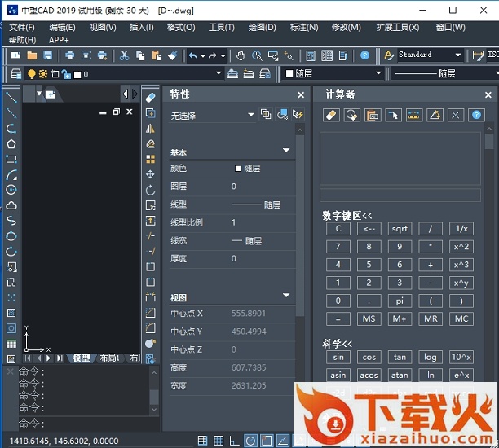The height and width of the screenshot is (448, 499).
Task: Click the Print icon in the toolbar
Action: 69,55
